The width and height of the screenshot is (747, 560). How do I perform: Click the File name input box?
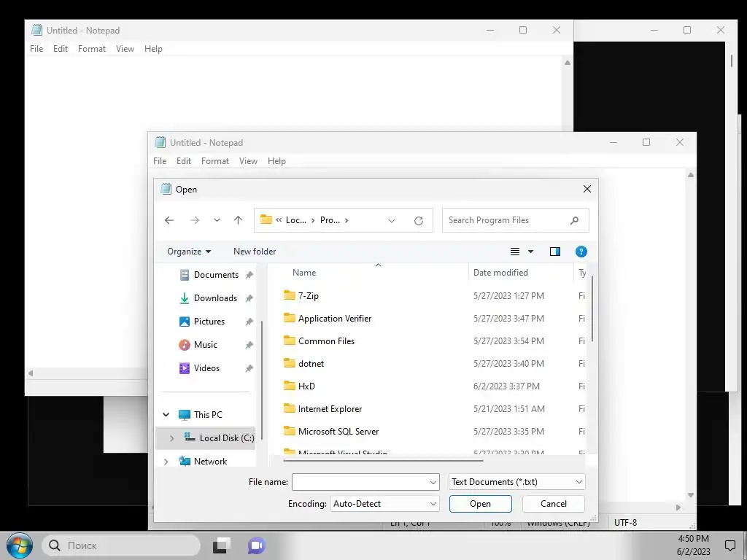pyautogui.click(x=360, y=482)
